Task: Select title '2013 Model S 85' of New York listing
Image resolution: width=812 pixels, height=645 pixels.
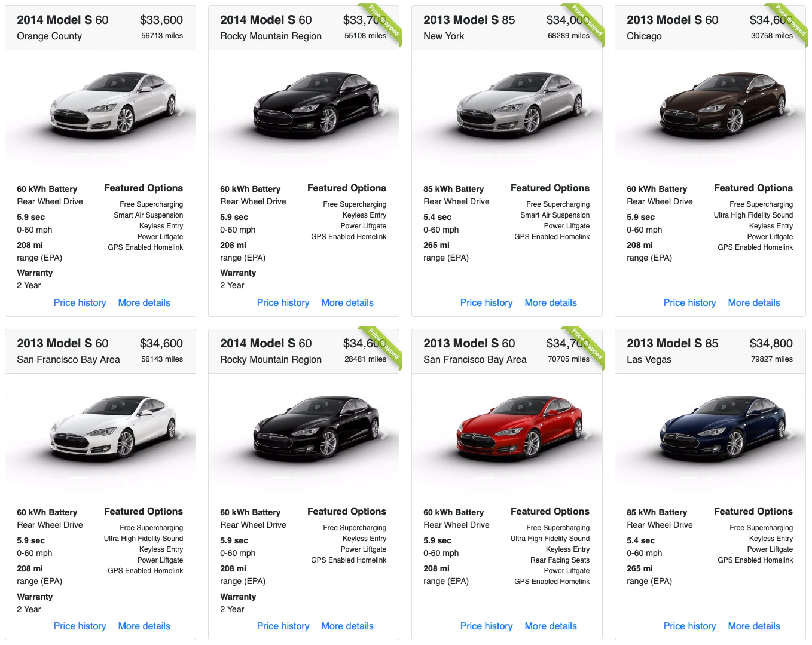Action: [469, 20]
